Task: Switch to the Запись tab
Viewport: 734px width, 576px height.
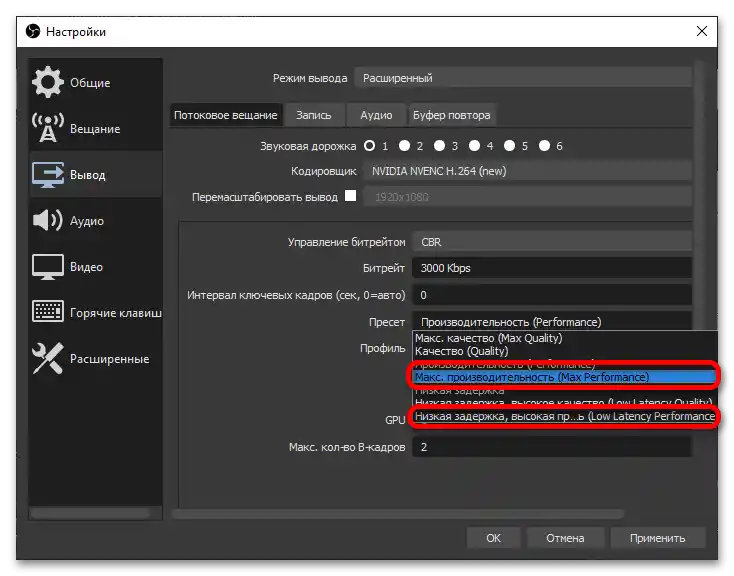Action: [x=314, y=115]
